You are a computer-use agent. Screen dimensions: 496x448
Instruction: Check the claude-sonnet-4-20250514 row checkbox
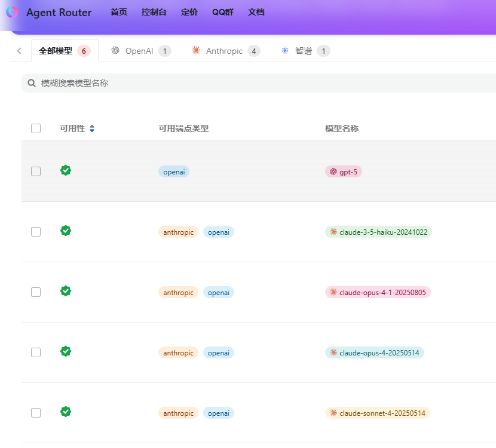pyautogui.click(x=36, y=413)
